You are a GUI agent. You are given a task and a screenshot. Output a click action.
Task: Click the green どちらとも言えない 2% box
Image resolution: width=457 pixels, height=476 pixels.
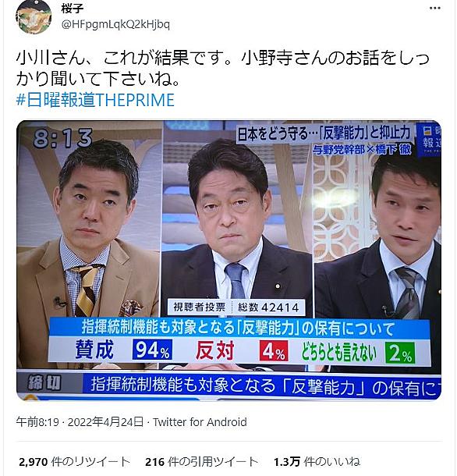[400, 353]
